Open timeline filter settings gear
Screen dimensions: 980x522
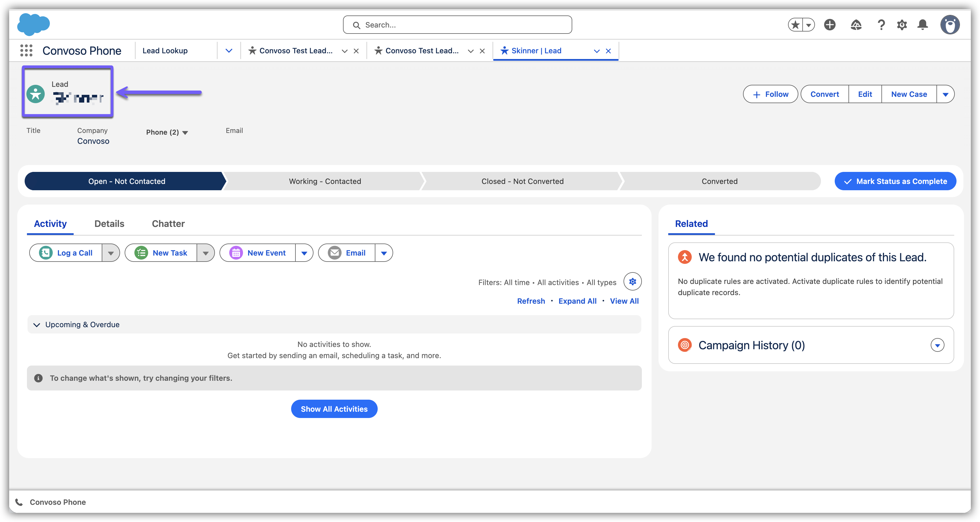point(632,282)
